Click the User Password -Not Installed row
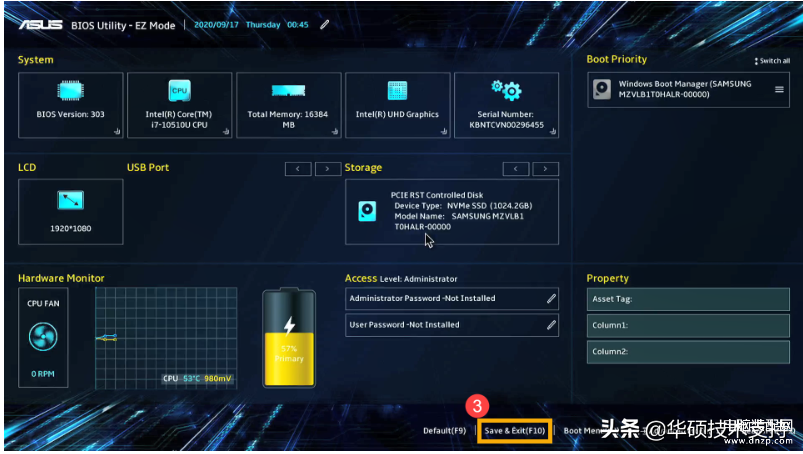803x454 pixels. click(452, 326)
